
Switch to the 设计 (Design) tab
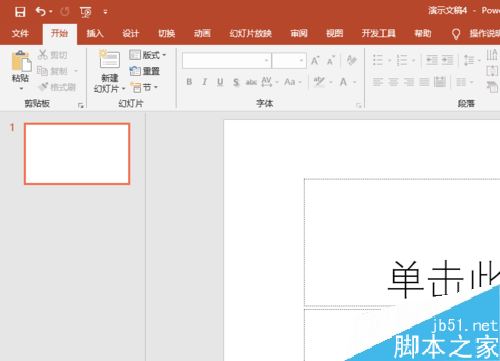(x=130, y=33)
